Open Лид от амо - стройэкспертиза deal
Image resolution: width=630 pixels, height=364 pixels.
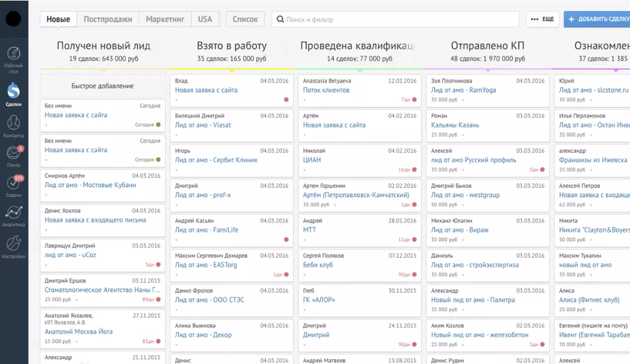(475, 265)
